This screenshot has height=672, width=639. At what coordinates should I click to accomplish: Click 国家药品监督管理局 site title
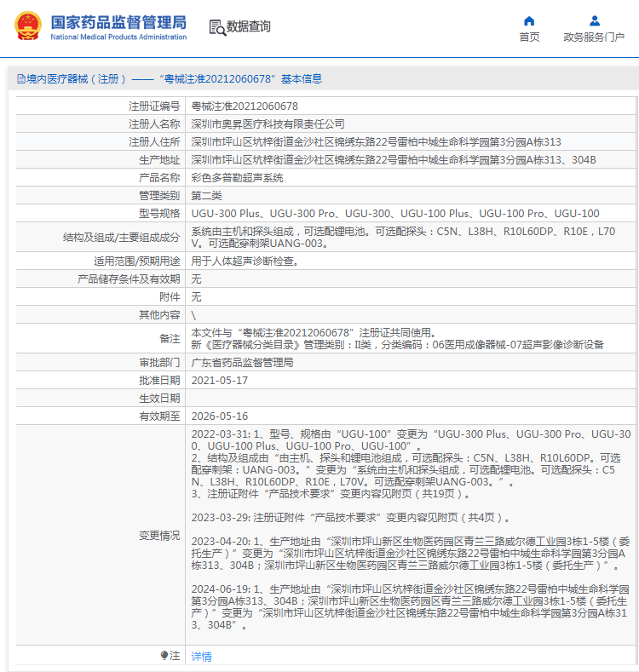click(x=118, y=22)
